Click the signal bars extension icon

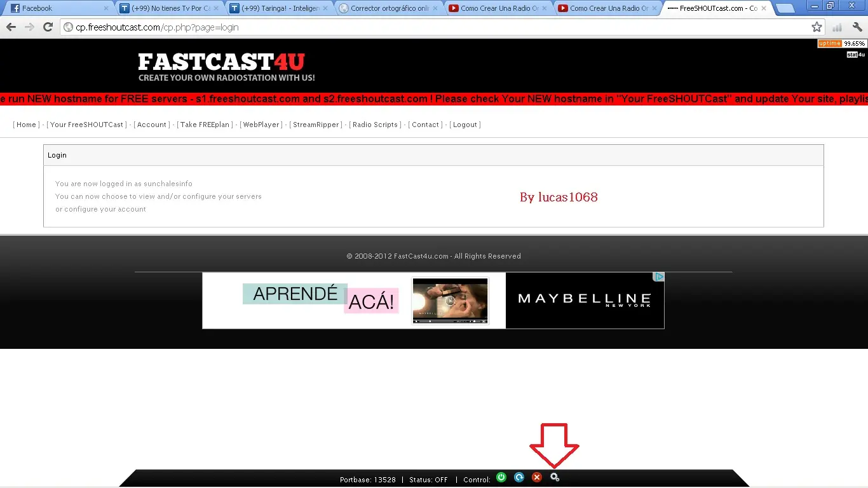click(837, 27)
